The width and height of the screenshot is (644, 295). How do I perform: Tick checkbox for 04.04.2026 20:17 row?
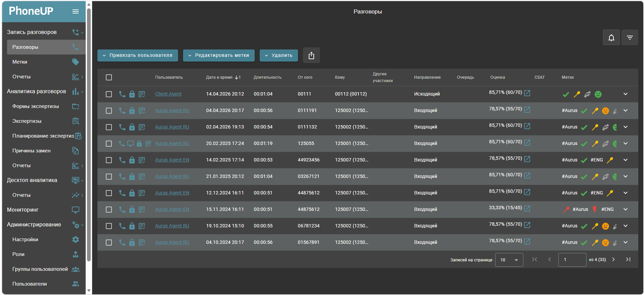pos(109,111)
